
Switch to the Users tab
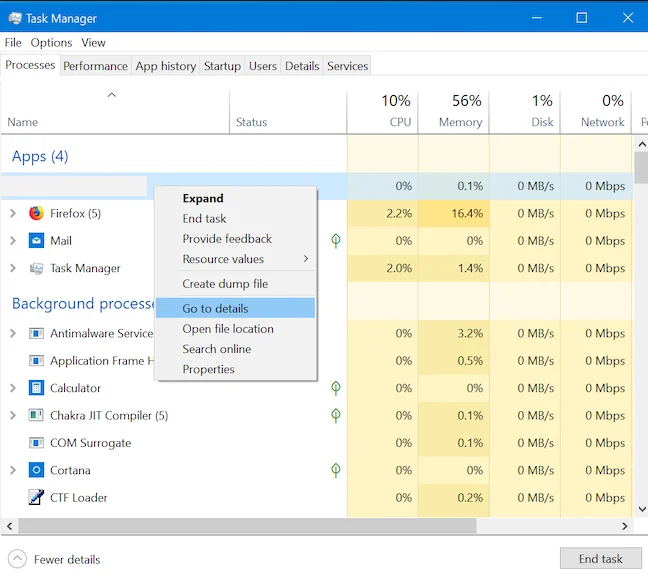(x=263, y=66)
